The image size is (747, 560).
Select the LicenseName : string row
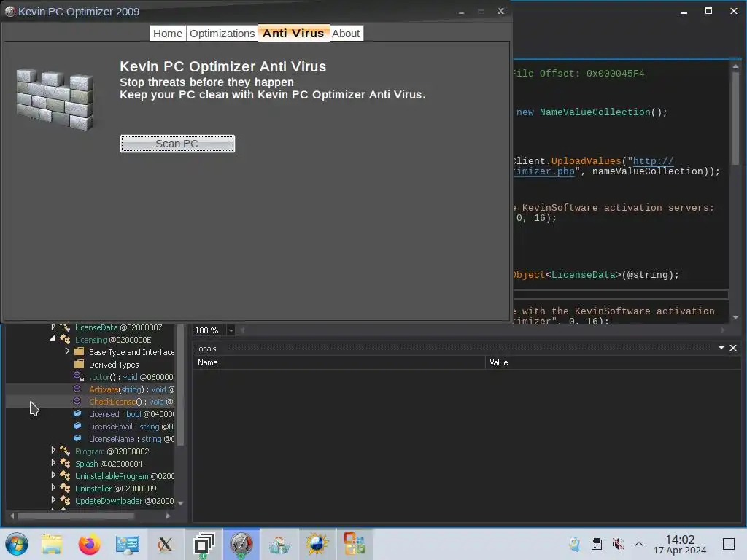coord(90,438)
